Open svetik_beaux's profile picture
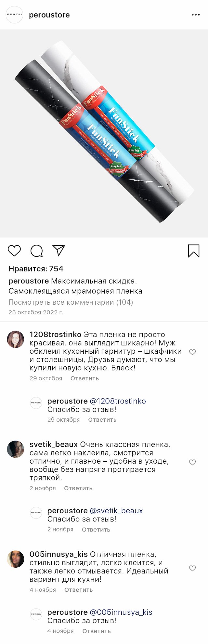The width and height of the screenshot is (208, 644). tap(16, 449)
